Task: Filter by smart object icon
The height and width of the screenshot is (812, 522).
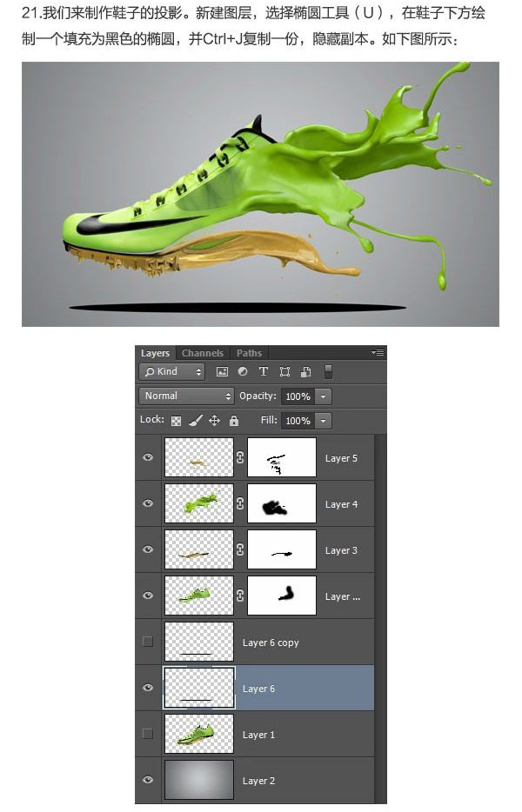Action: point(306,371)
